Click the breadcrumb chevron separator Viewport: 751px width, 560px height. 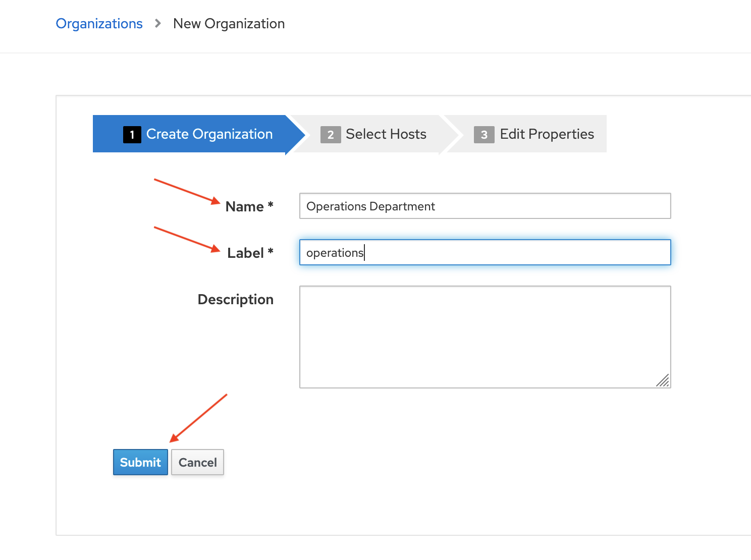tap(158, 24)
